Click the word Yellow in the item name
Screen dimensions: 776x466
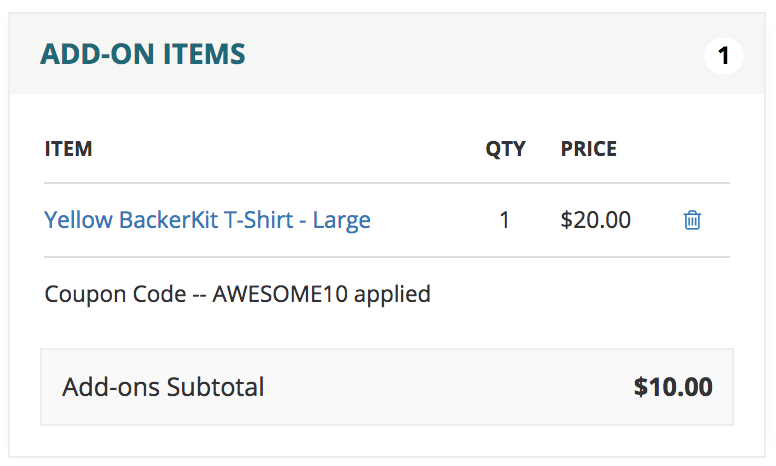[78, 220]
